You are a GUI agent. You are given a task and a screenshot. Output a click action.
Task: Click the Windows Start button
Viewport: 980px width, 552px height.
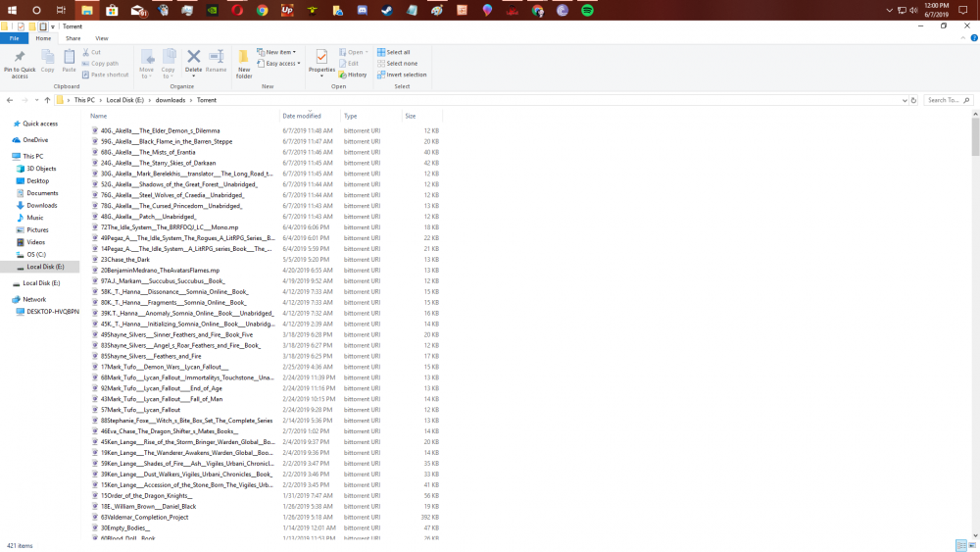click(x=12, y=10)
